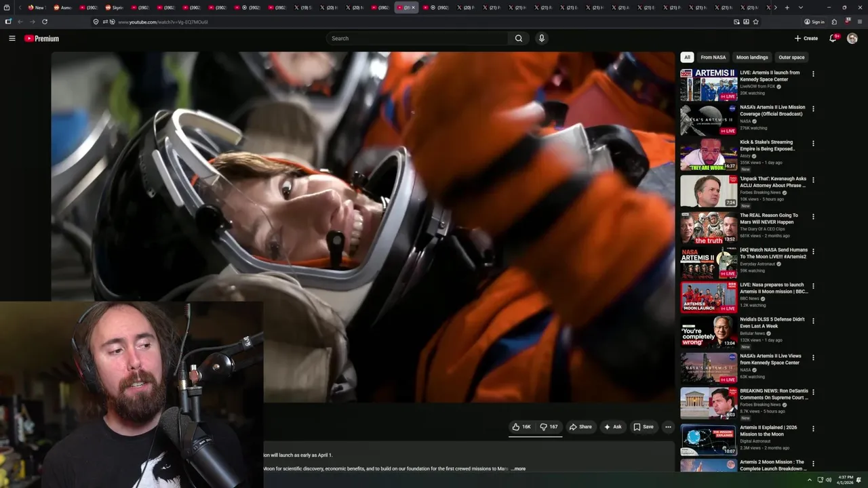Open Kavanaugh ACLU video thumbnail
This screenshot has width=868, height=488.
click(709, 191)
